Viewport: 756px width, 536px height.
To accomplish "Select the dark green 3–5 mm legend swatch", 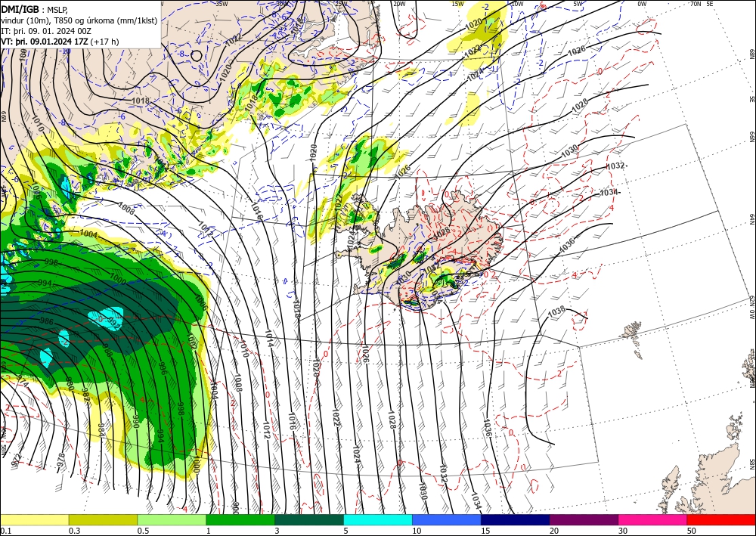I will point(309,519).
